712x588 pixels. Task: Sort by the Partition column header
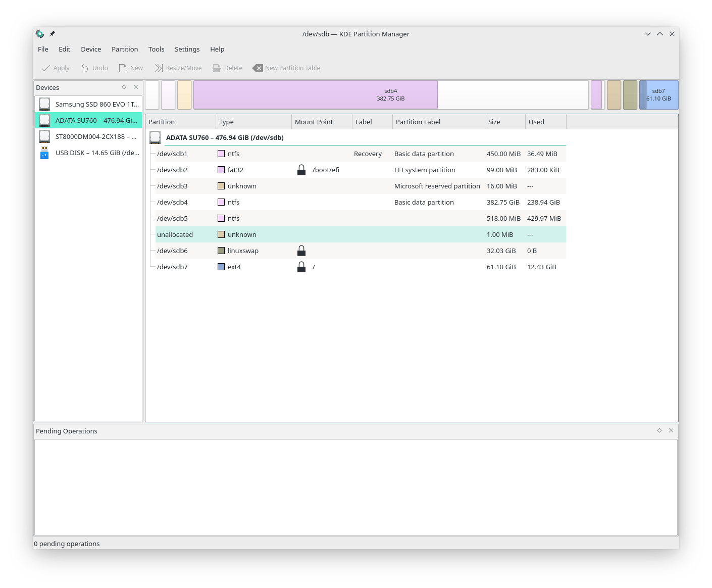181,122
